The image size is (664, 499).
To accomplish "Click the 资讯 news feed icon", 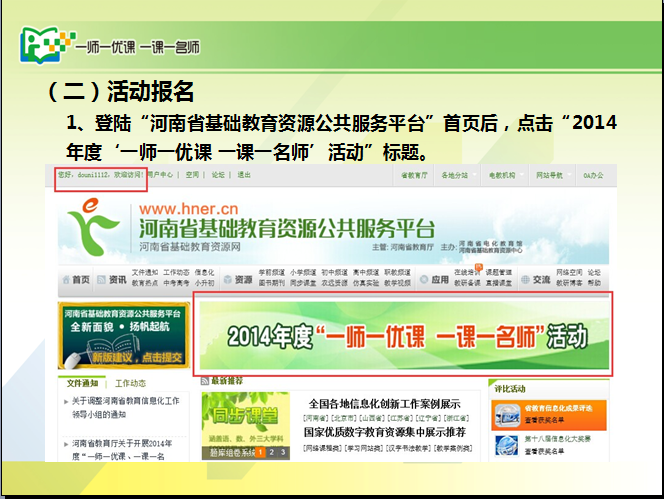I will click(101, 280).
